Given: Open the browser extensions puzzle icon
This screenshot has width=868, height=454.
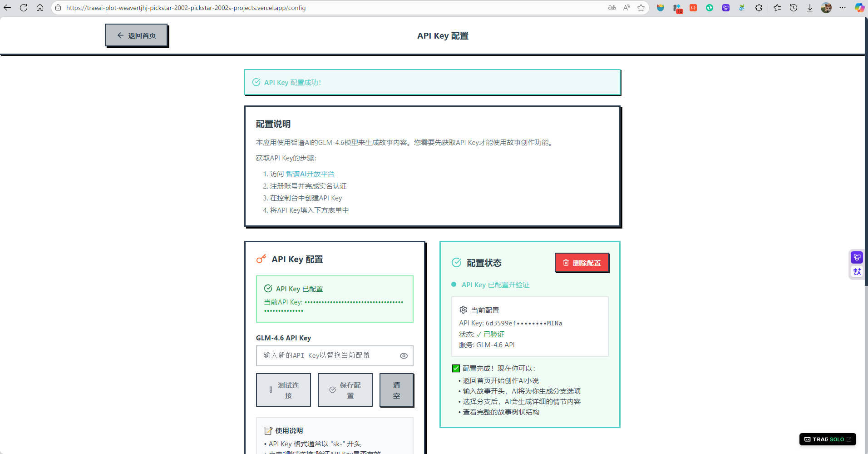Looking at the screenshot, I should (759, 8).
